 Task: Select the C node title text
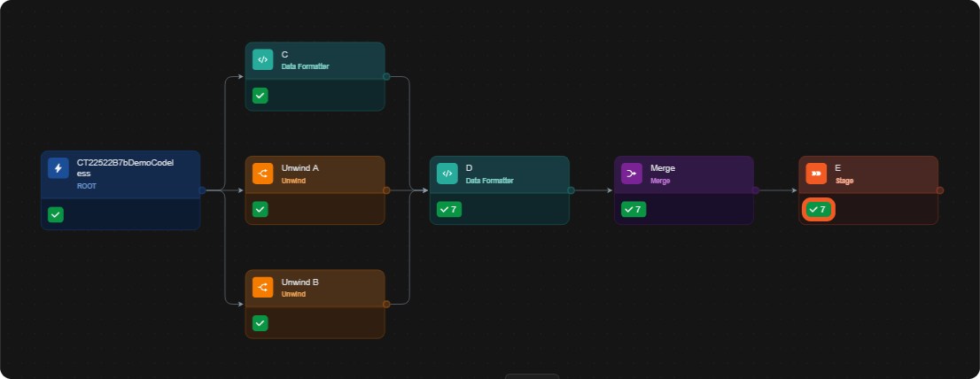[x=285, y=55]
